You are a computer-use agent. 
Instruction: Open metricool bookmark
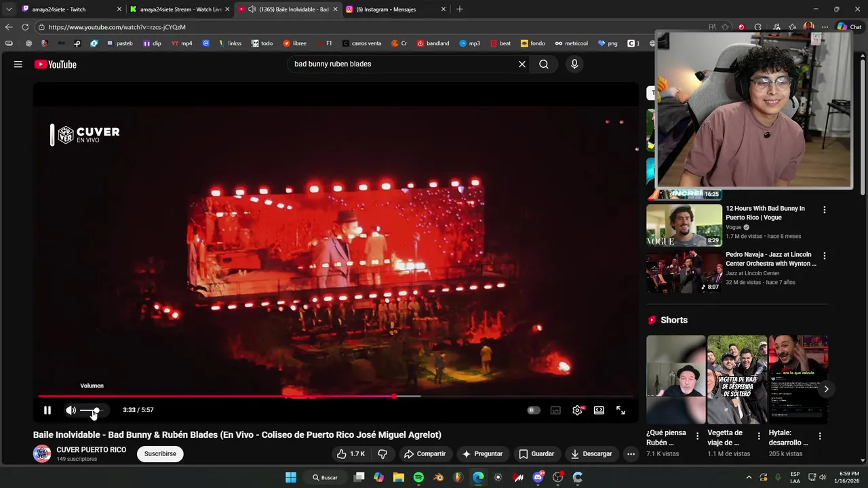tap(572, 43)
